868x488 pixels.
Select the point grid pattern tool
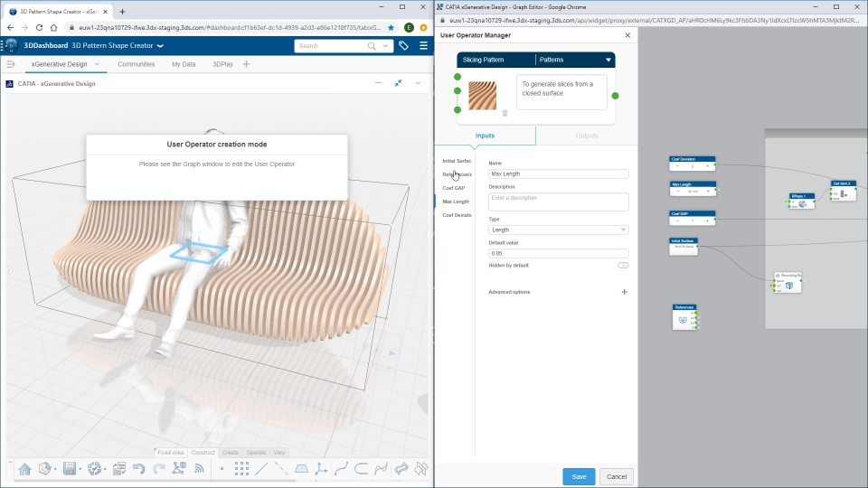click(x=241, y=469)
